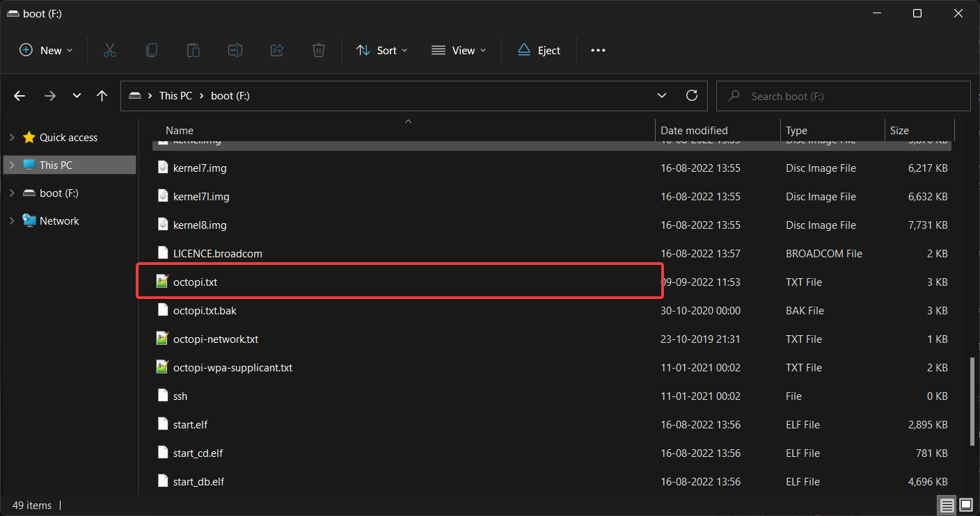The height and width of the screenshot is (516, 980).
Task: Select This PC in the navigation pane
Action: coord(70,165)
